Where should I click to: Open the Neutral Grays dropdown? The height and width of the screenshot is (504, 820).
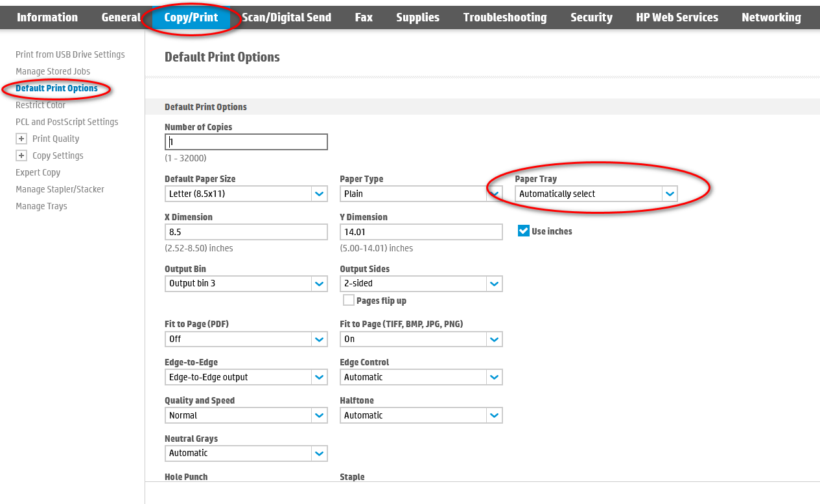pos(246,453)
